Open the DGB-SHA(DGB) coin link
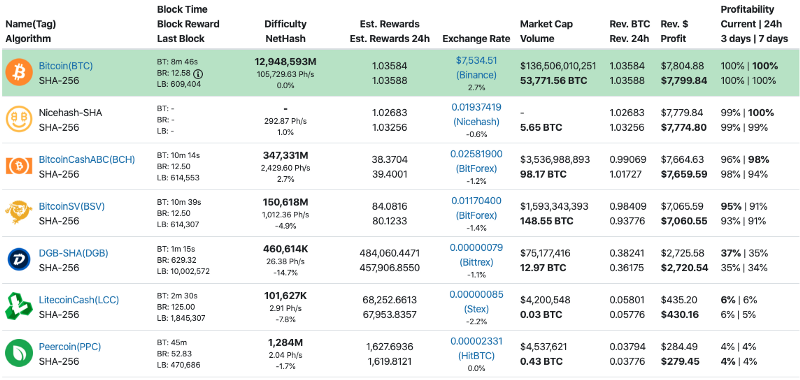The image size is (800, 380). tap(73, 254)
